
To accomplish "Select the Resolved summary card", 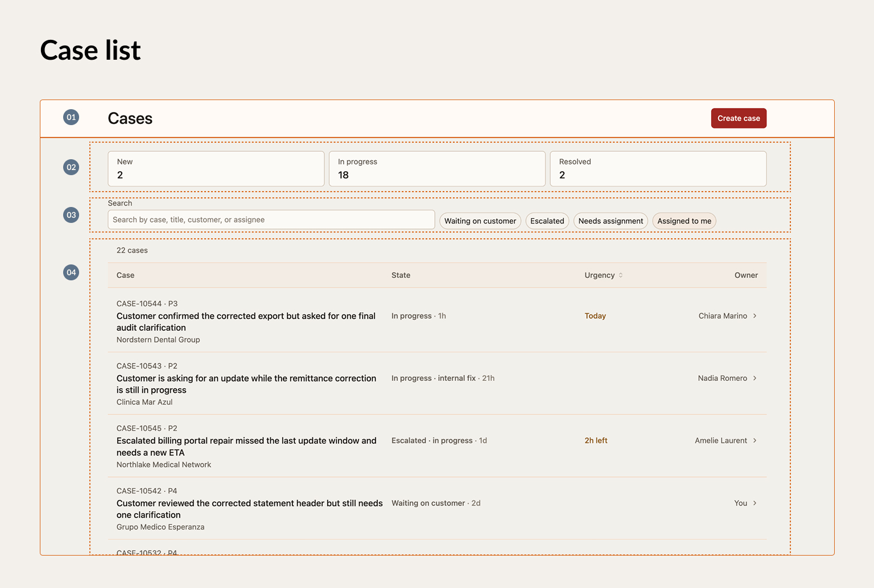I will tap(658, 168).
